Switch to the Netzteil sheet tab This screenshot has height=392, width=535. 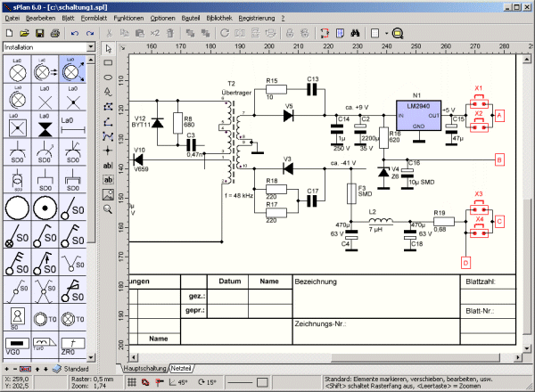coord(181,369)
